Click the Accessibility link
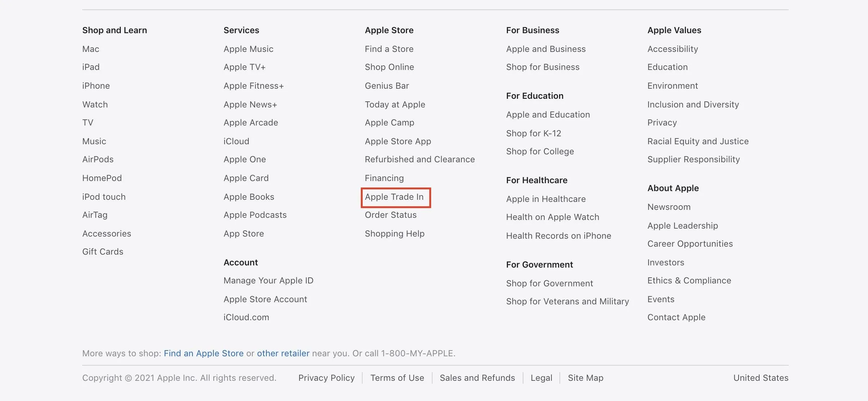 coord(673,49)
